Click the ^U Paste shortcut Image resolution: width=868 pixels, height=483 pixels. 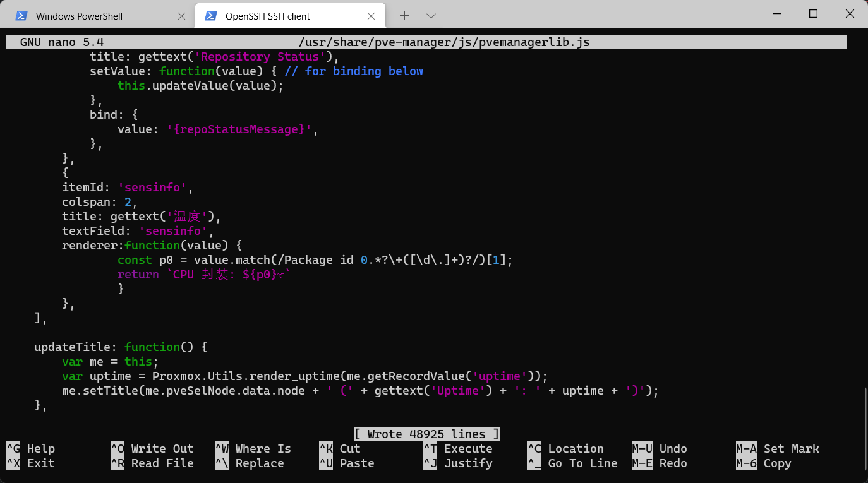pos(347,463)
